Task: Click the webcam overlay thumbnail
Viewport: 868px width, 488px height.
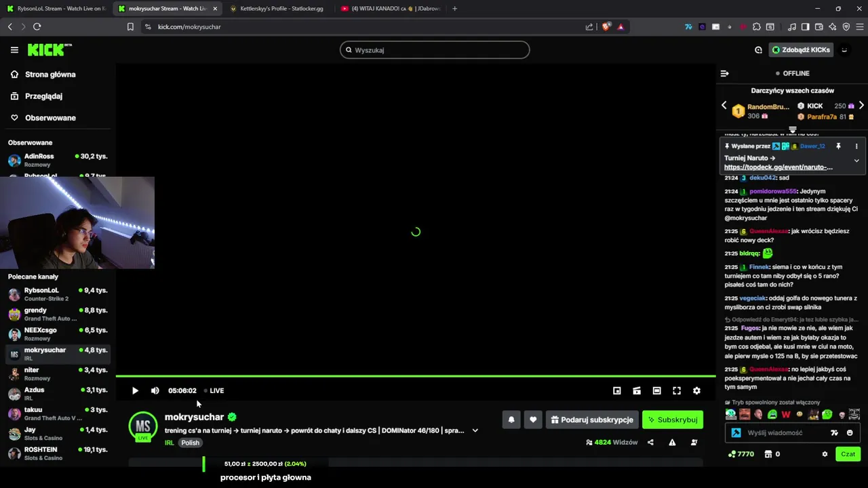Action: [x=77, y=223]
